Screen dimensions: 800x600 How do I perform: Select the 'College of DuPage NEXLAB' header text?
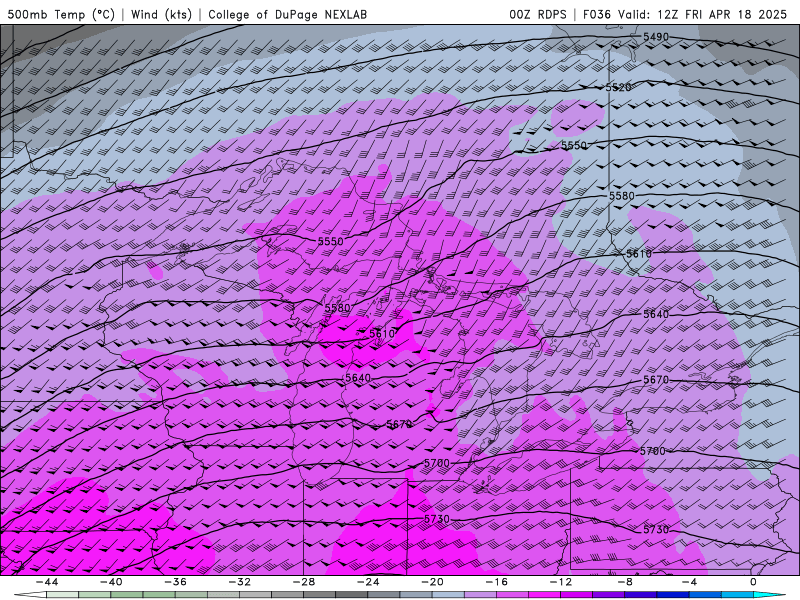click(x=287, y=14)
